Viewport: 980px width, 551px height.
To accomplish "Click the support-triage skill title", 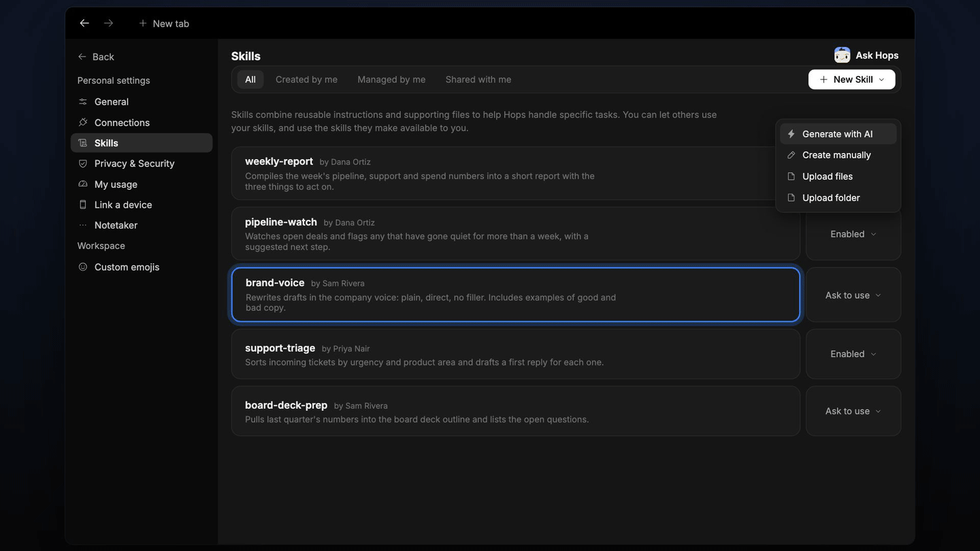I will (x=280, y=348).
